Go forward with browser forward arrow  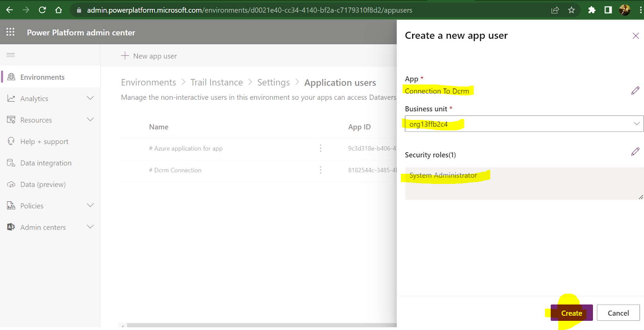(x=26, y=10)
